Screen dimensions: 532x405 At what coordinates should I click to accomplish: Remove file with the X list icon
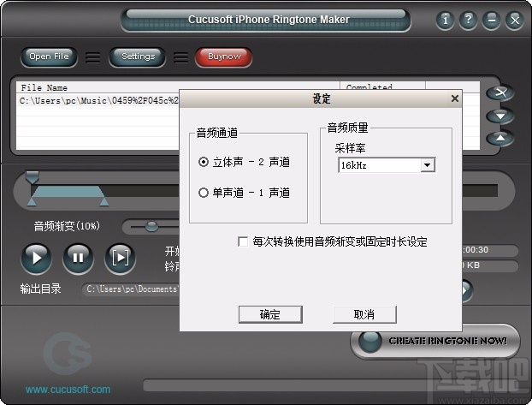(x=500, y=93)
